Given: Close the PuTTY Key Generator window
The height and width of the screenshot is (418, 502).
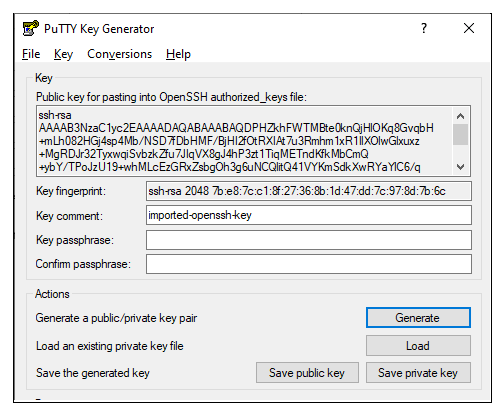Looking at the screenshot, I should point(469,28).
